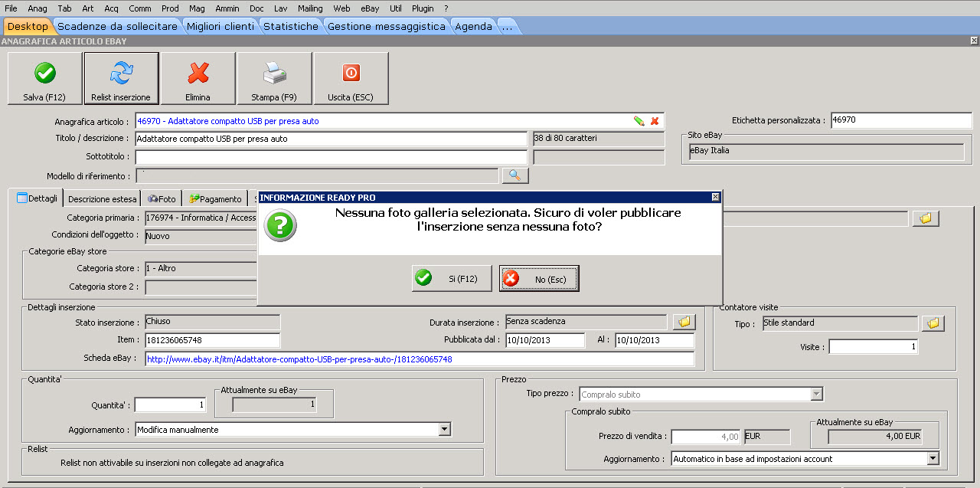Click the Scheda eBay URL link
Viewport: 980px width, 488px height.
click(299, 359)
